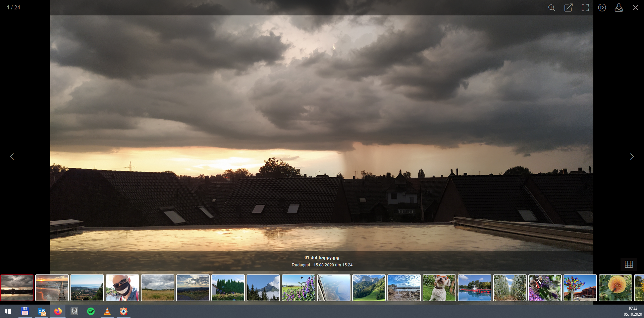Open Spotify from the taskbar
Viewport: 644px width, 318px height.
click(x=91, y=311)
